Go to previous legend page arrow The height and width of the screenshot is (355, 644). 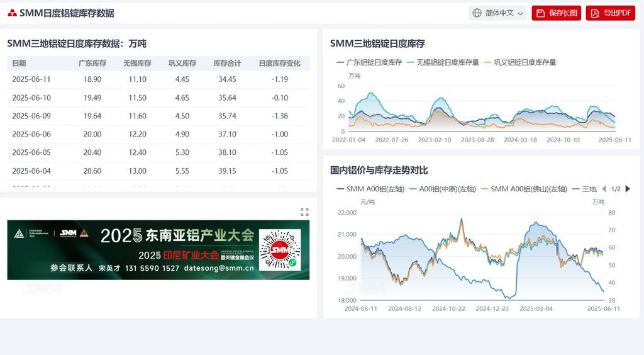click(604, 189)
